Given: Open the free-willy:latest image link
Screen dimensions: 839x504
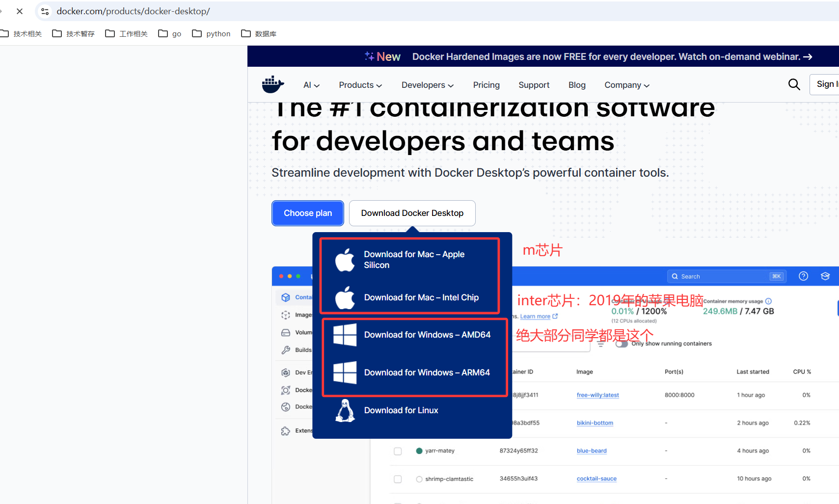Looking at the screenshot, I should coord(597,395).
